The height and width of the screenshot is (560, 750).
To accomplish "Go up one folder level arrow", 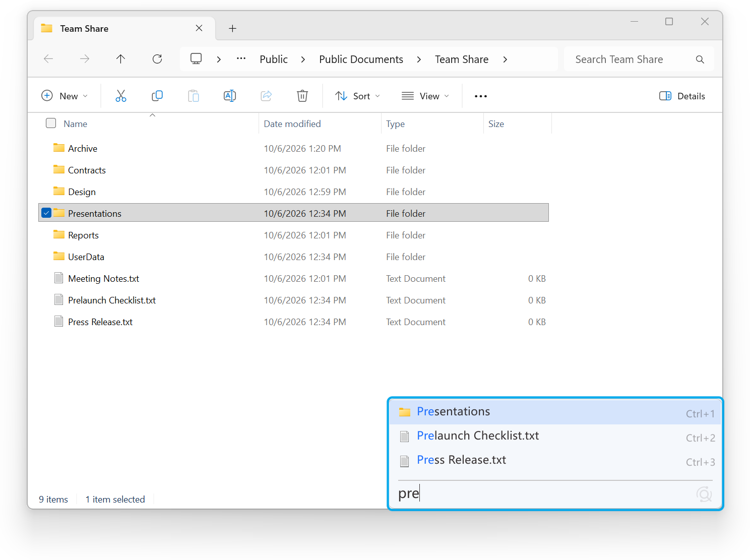I will pyautogui.click(x=120, y=59).
